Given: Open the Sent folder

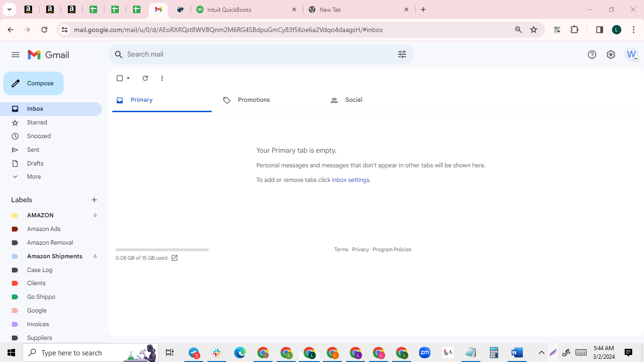Looking at the screenshot, I should click(51, 150).
